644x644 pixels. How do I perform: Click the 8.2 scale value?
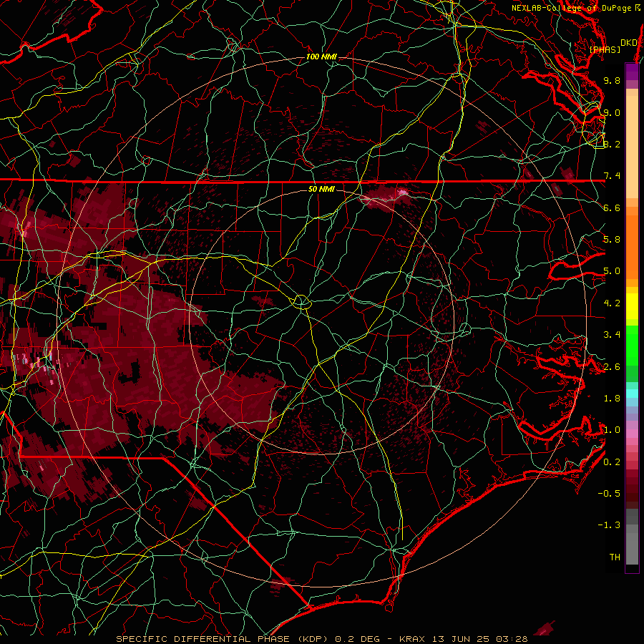click(612, 144)
